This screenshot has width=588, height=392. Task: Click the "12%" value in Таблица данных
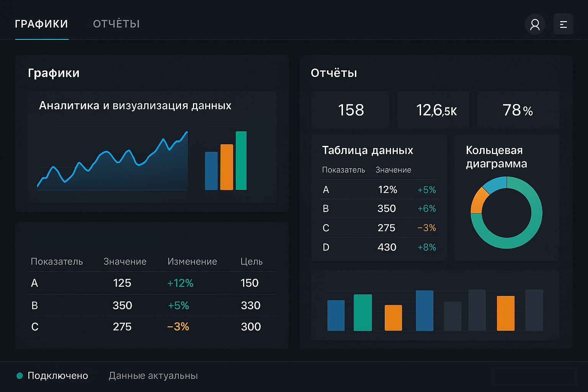click(387, 189)
